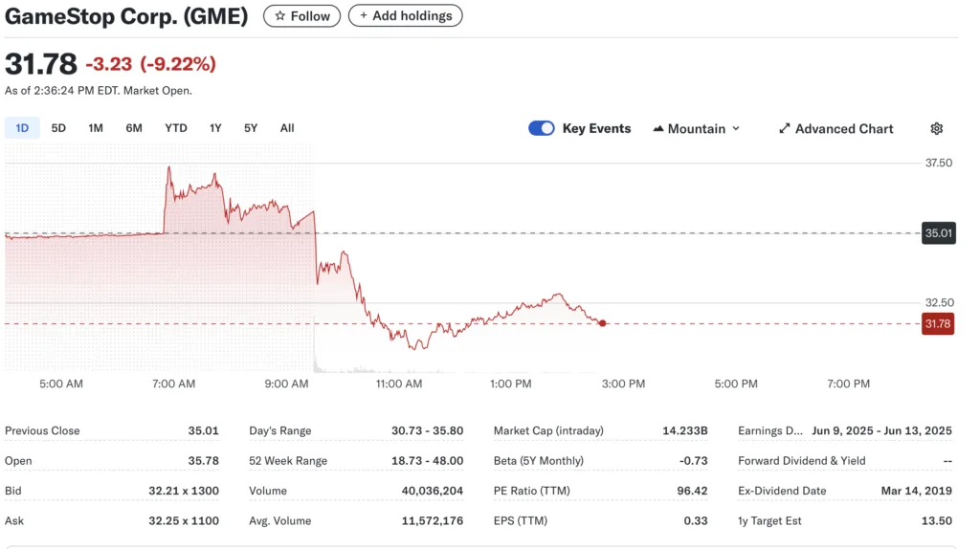Switch to the 5D time range

pyautogui.click(x=58, y=128)
